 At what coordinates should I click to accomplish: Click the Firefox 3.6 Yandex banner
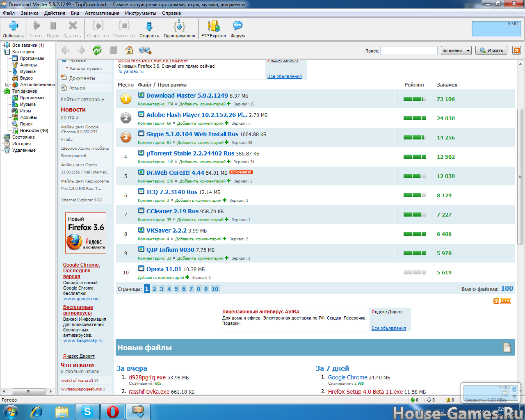(x=86, y=233)
